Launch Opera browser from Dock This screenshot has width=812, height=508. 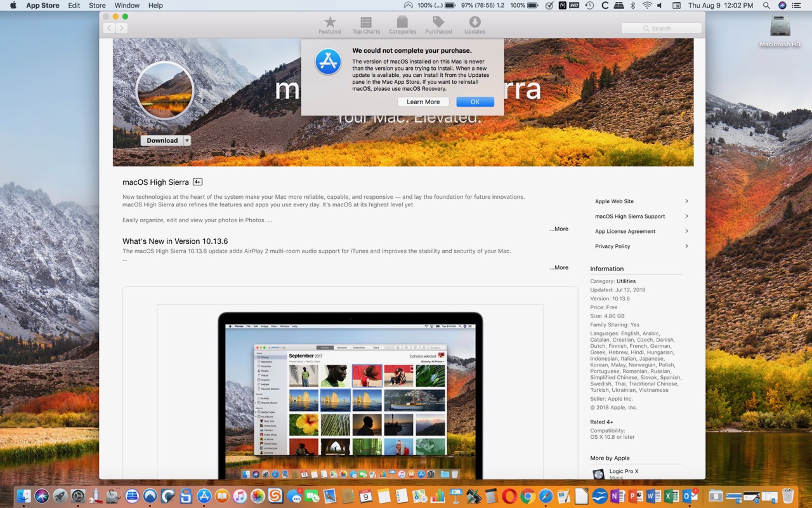(509, 496)
